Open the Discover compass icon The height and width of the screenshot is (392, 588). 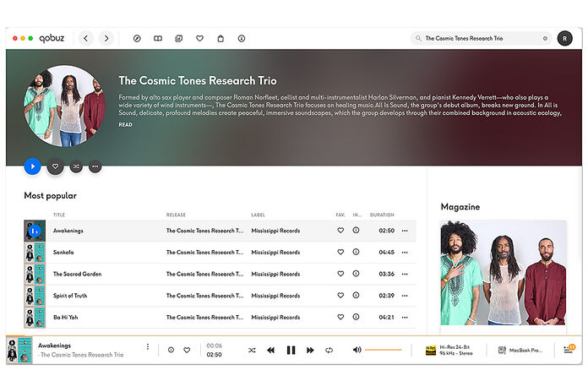[137, 38]
